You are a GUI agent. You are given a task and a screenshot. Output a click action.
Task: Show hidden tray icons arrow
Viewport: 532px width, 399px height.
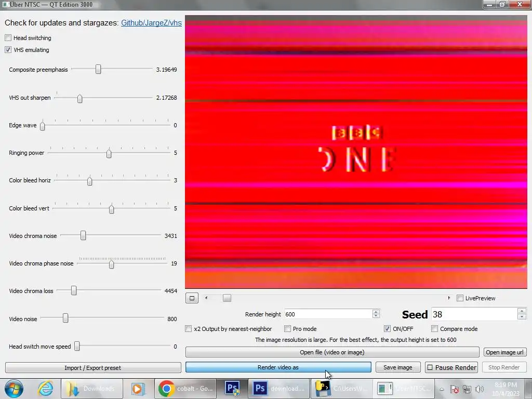442,389
